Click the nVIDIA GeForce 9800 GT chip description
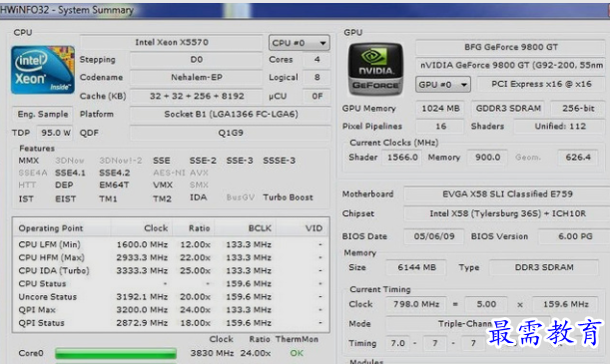610x364 pixels. tap(511, 65)
